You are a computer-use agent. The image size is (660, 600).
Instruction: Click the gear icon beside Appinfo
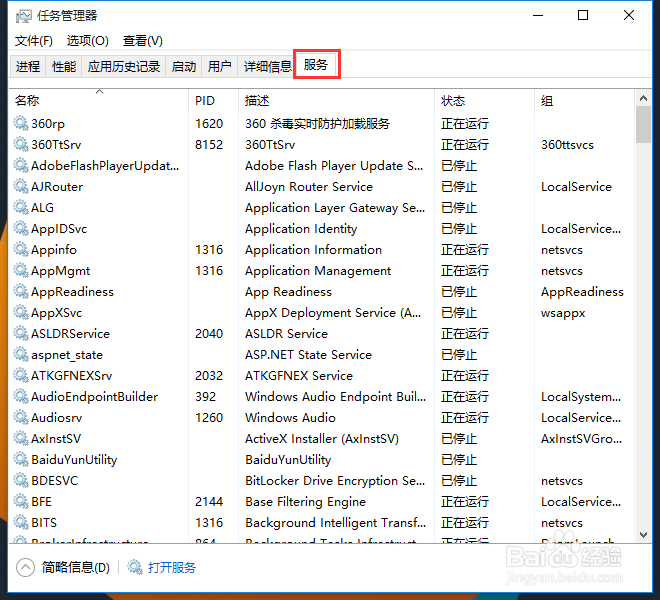click(x=21, y=249)
